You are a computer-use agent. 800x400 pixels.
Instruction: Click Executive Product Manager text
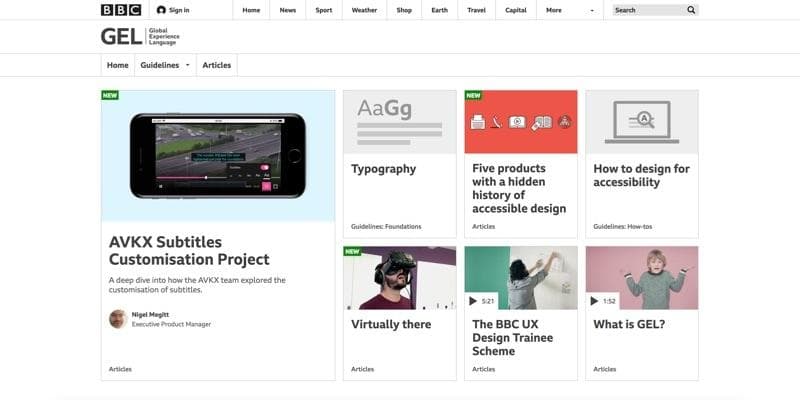point(171,324)
